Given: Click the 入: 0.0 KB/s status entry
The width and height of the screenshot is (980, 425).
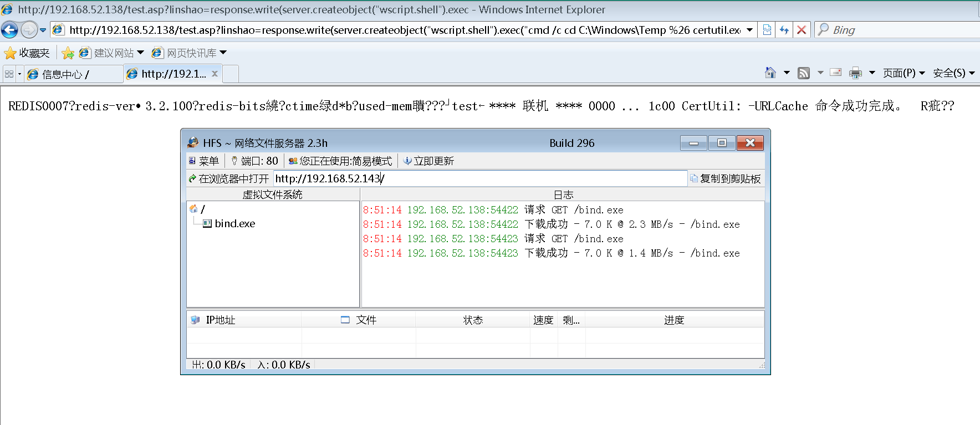Looking at the screenshot, I should tap(284, 365).
